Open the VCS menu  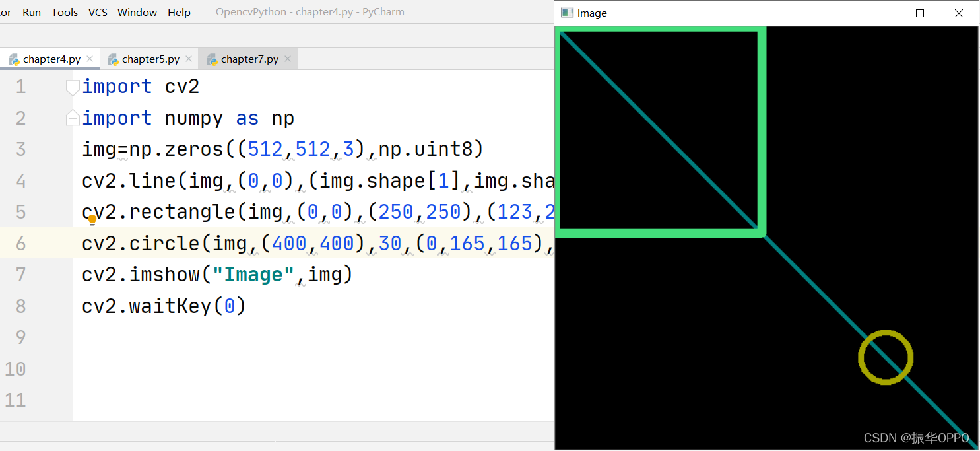98,13
